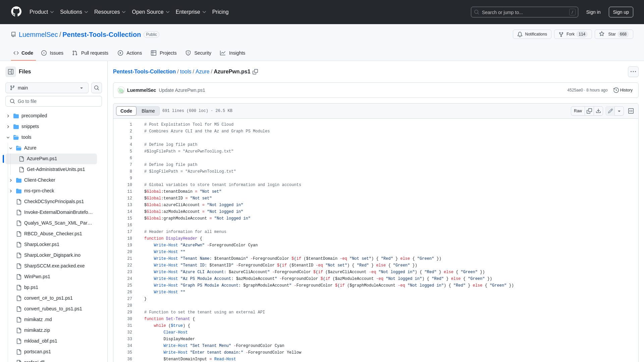Focus the Go to file input

[54, 101]
